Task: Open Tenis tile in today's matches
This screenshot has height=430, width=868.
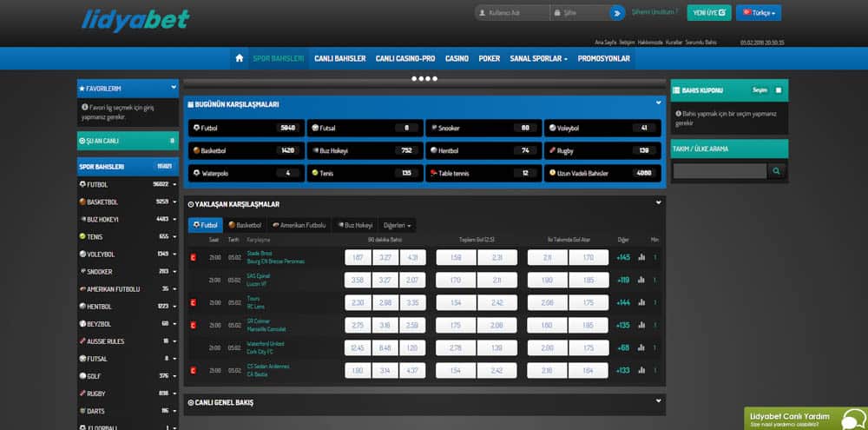Action: [365, 173]
